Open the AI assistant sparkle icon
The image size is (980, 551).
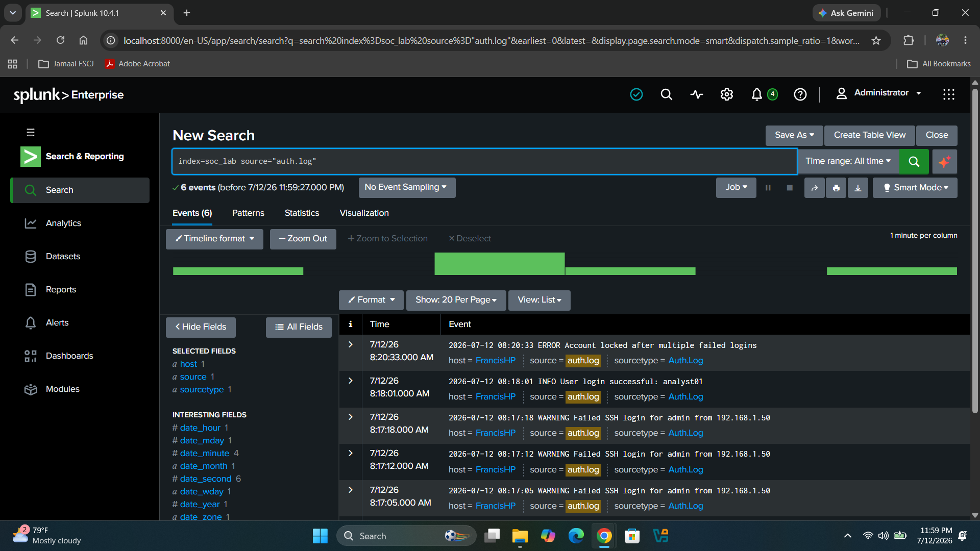tap(944, 161)
